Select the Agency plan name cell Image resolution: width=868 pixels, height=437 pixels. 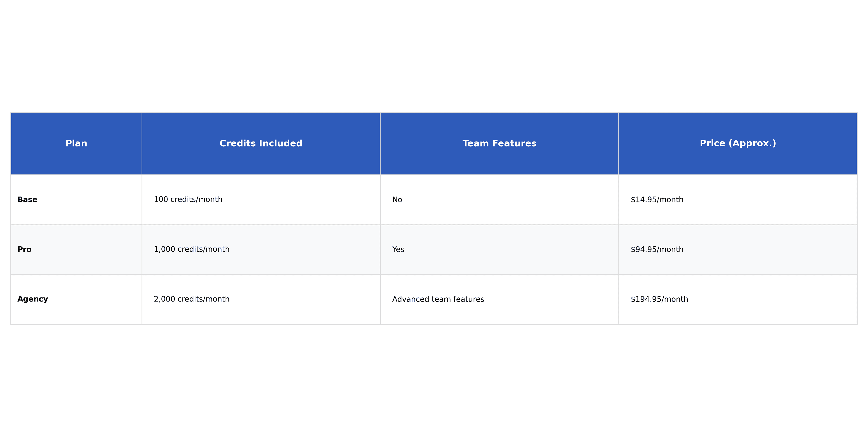click(x=33, y=299)
